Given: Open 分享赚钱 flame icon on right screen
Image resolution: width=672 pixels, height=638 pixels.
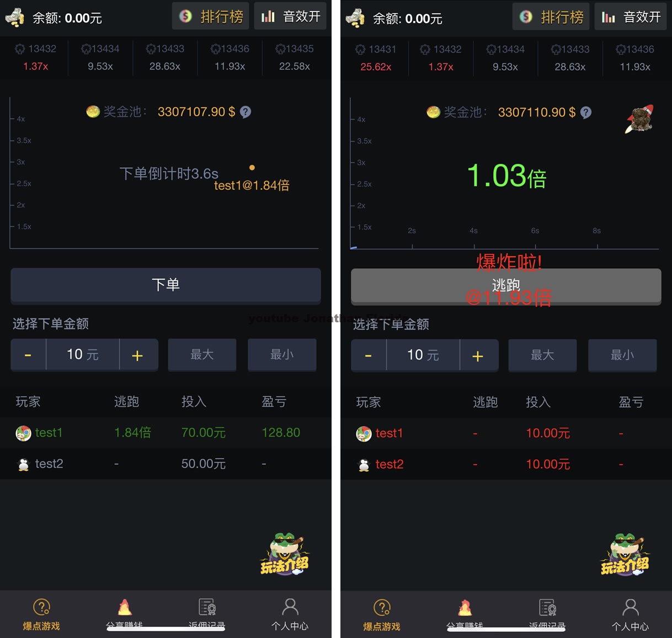Looking at the screenshot, I should 465,608.
